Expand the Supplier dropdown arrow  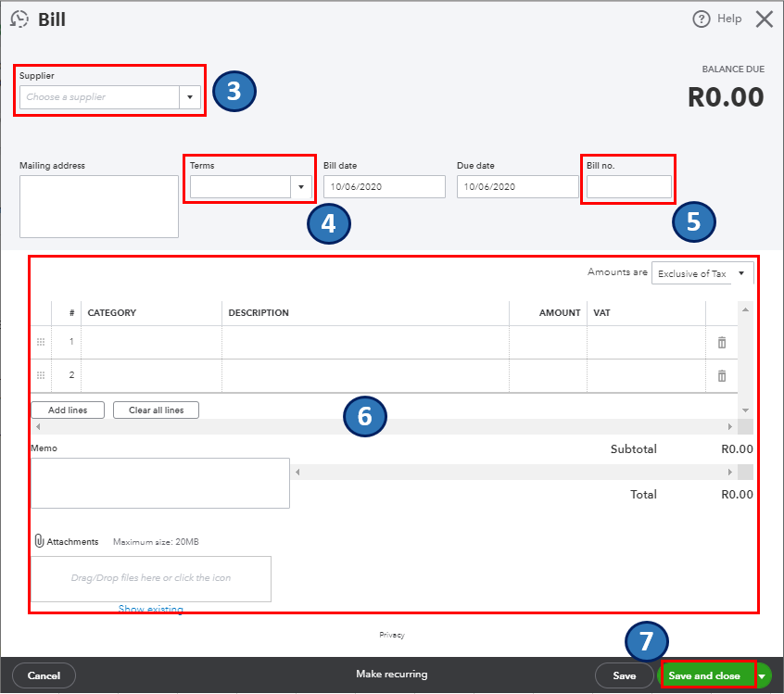190,97
